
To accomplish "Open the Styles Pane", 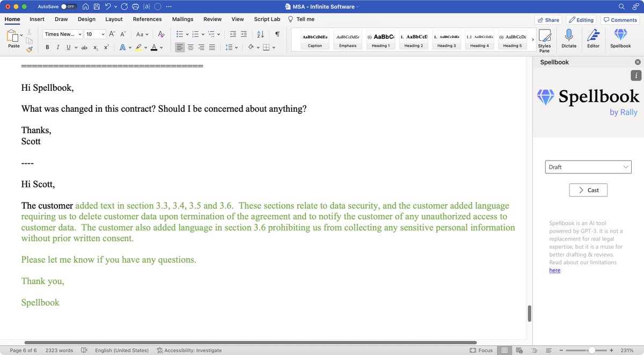I will pos(544,40).
